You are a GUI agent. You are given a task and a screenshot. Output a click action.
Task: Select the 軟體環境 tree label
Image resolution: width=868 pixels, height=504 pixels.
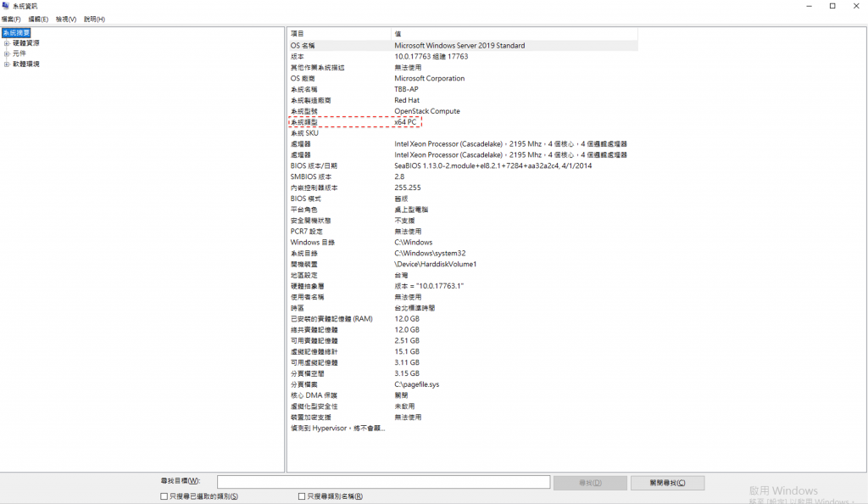click(x=26, y=64)
